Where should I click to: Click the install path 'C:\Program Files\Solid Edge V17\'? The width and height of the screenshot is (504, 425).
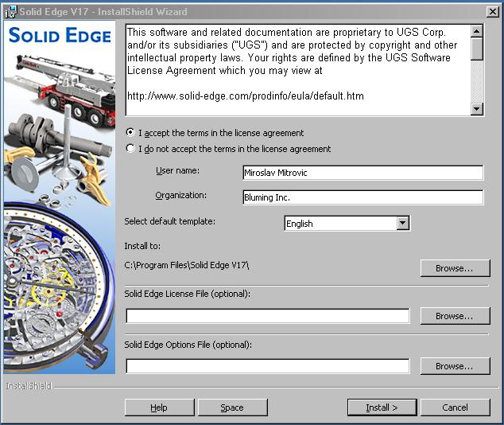point(187,265)
